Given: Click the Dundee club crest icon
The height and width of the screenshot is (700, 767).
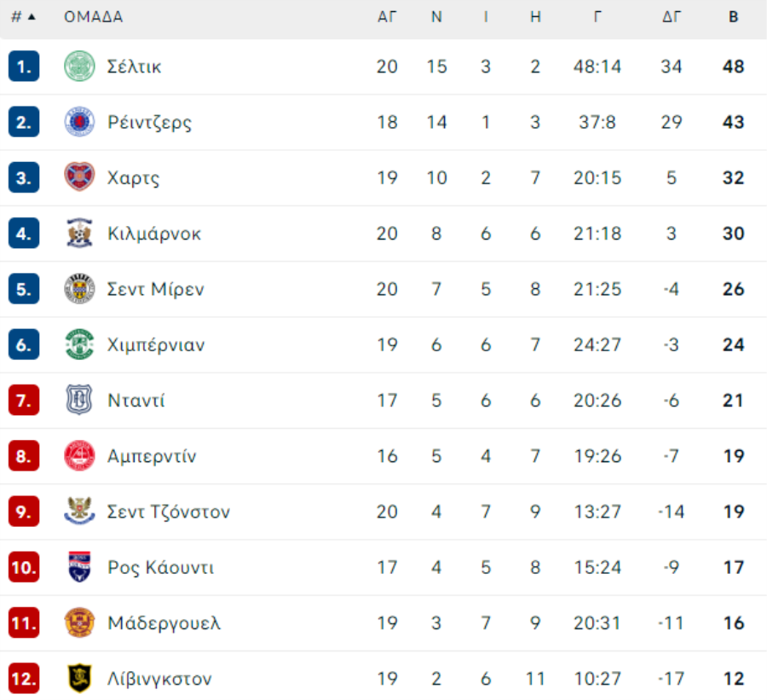Looking at the screenshot, I should click(x=79, y=400).
